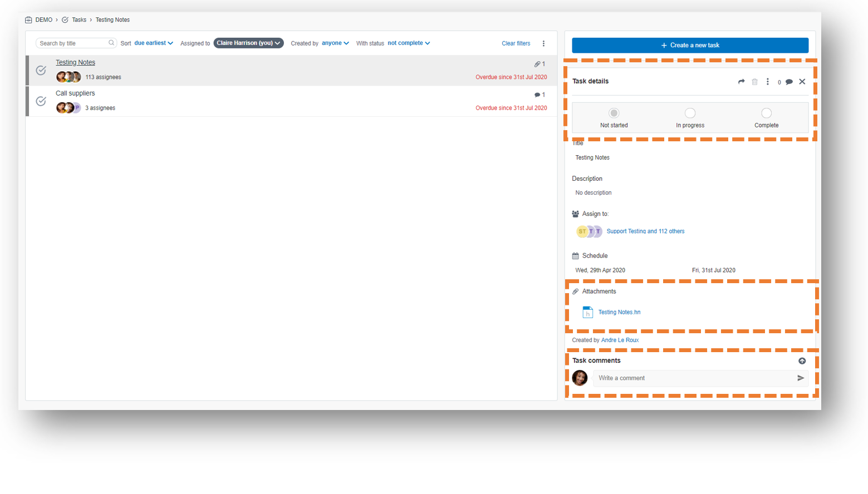Open Created by anyone dropdown
The width and height of the screenshot is (868, 494).
pyautogui.click(x=335, y=43)
